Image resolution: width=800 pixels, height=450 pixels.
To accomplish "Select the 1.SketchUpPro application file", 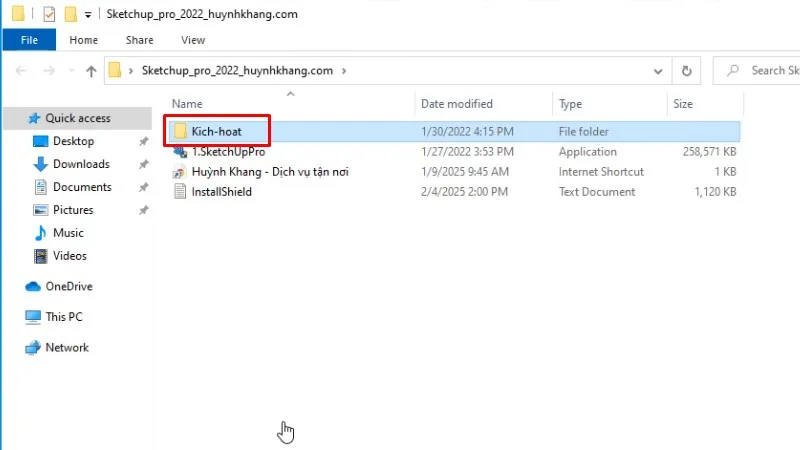I will point(227,152).
